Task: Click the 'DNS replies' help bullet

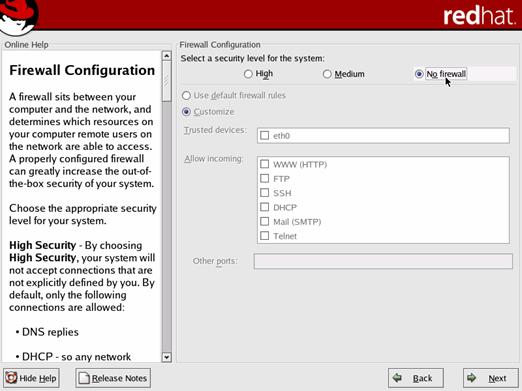Action: point(50,332)
